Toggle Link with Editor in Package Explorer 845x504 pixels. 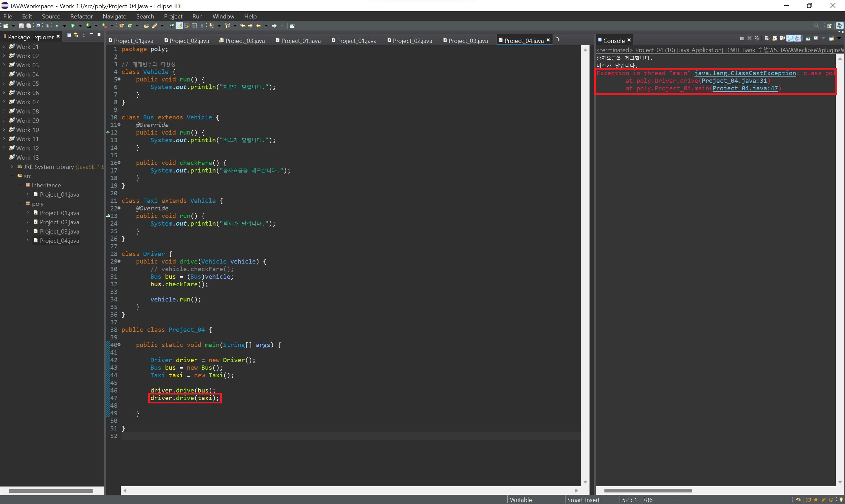click(x=76, y=35)
